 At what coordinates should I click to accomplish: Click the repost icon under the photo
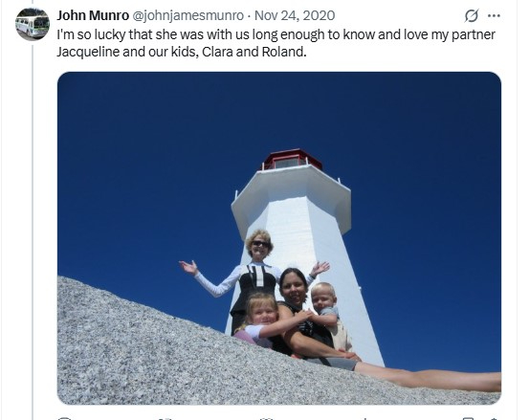[165, 418]
